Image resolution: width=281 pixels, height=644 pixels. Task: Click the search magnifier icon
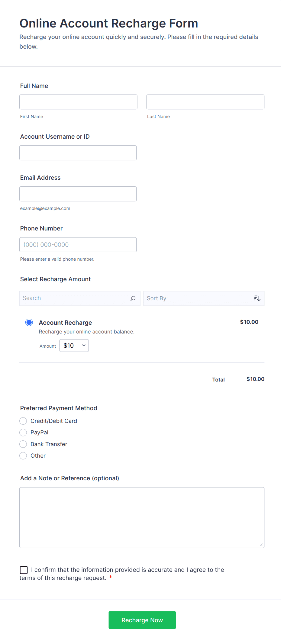[x=133, y=298]
